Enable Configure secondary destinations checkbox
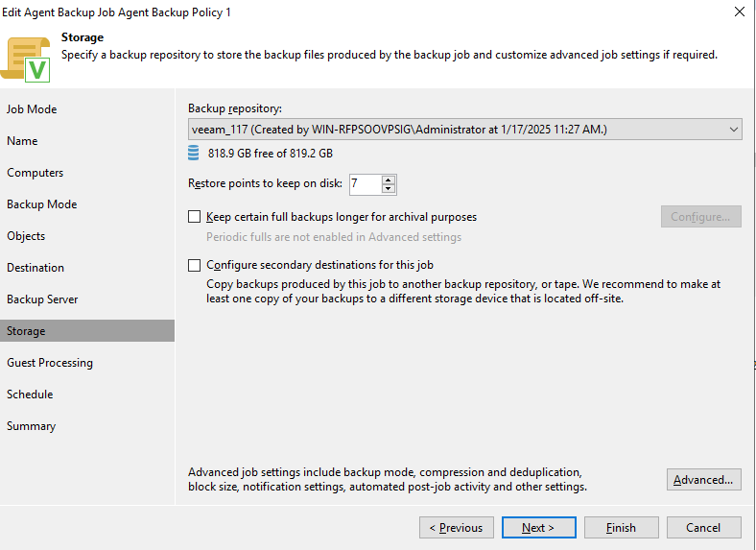756x550 pixels. pos(195,265)
